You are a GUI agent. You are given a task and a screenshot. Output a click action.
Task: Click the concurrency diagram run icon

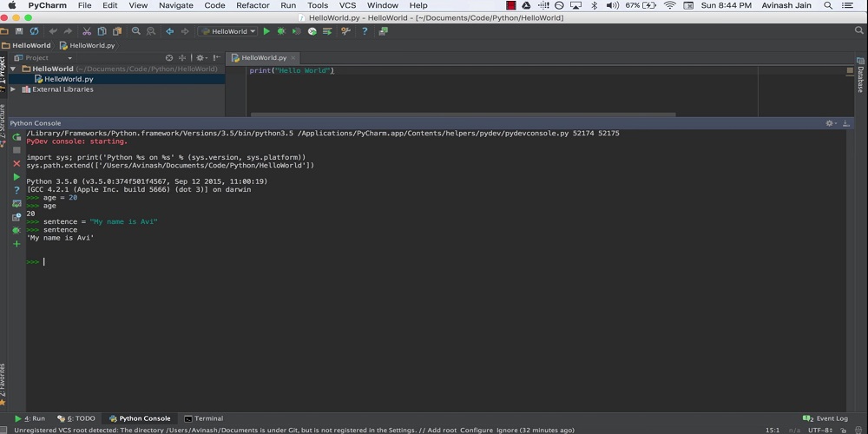[327, 31]
